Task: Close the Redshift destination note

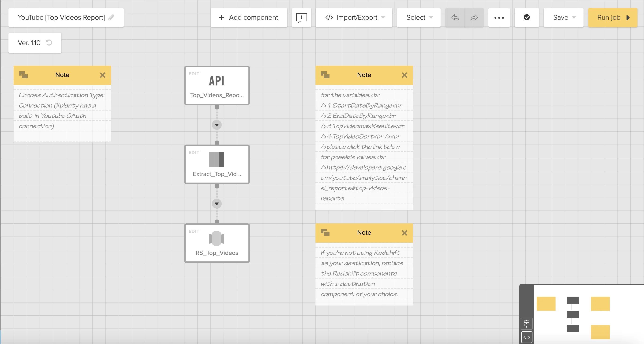Action: coord(404,233)
